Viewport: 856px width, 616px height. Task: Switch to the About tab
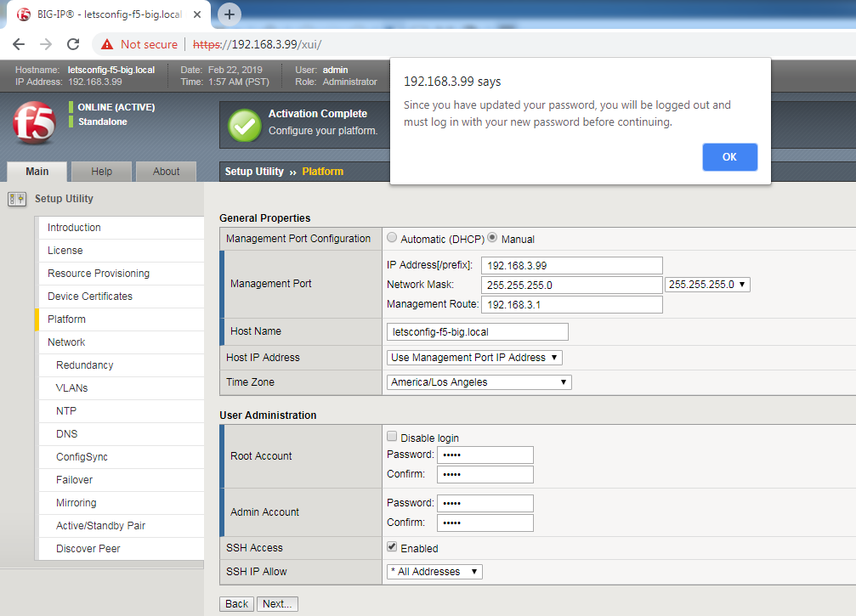click(x=166, y=171)
